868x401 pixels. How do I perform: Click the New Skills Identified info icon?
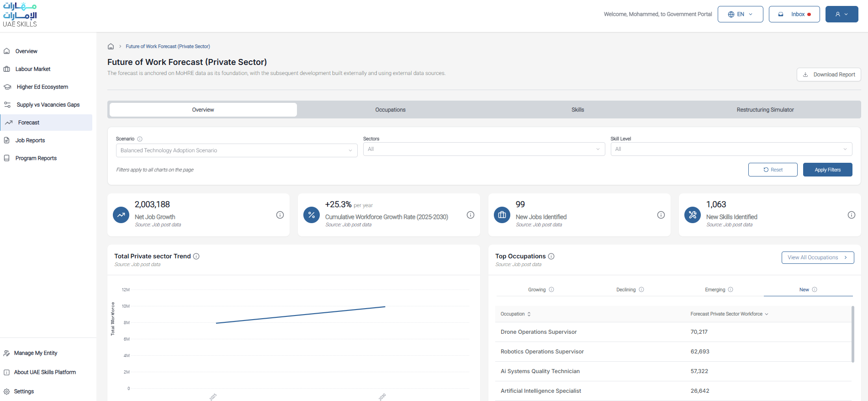(x=852, y=215)
